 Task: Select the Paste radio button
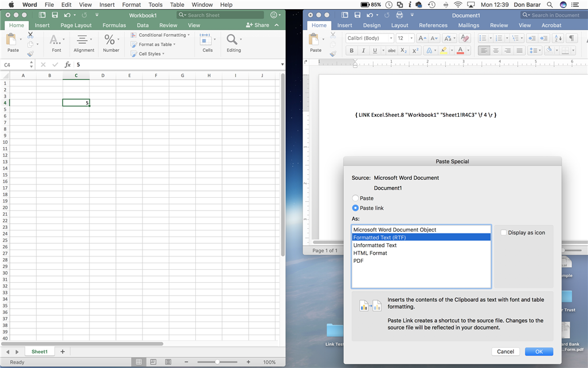(355, 198)
